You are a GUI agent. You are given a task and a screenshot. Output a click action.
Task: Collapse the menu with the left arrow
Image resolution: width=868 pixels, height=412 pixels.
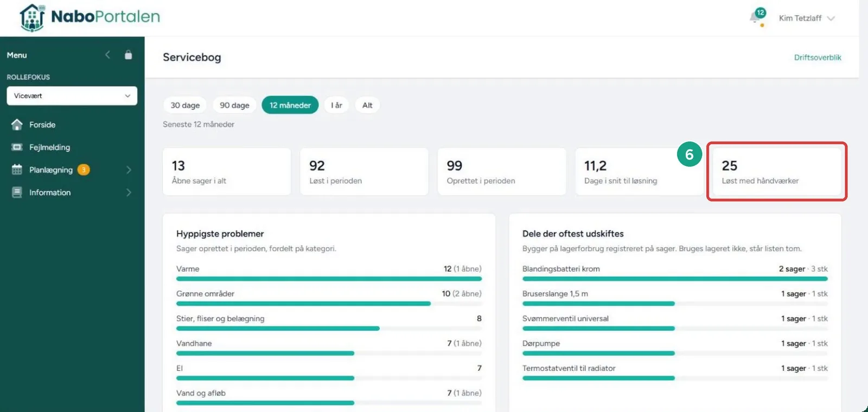point(107,55)
